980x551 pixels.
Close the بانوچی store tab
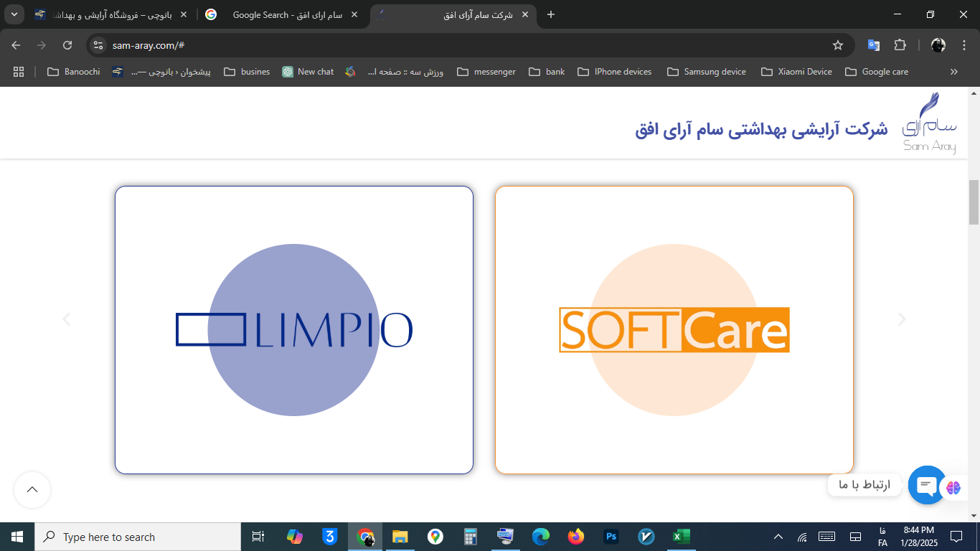click(x=184, y=14)
